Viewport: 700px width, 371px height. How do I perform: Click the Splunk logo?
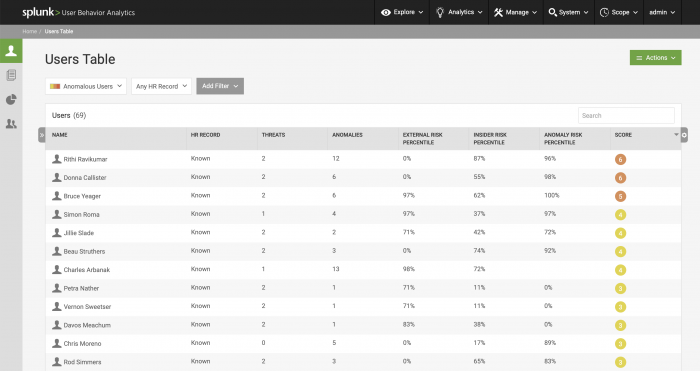(x=41, y=13)
